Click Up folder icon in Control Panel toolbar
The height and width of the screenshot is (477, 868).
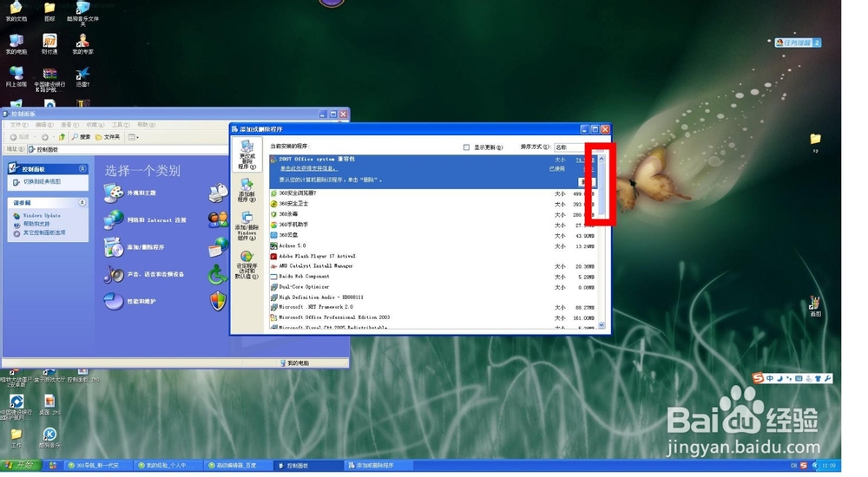tap(62, 137)
